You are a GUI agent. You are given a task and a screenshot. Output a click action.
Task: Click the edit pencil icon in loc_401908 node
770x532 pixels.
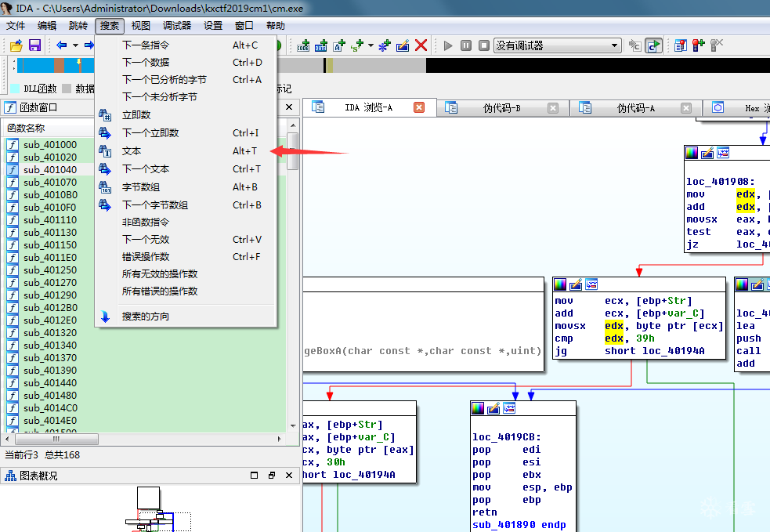tap(707, 154)
